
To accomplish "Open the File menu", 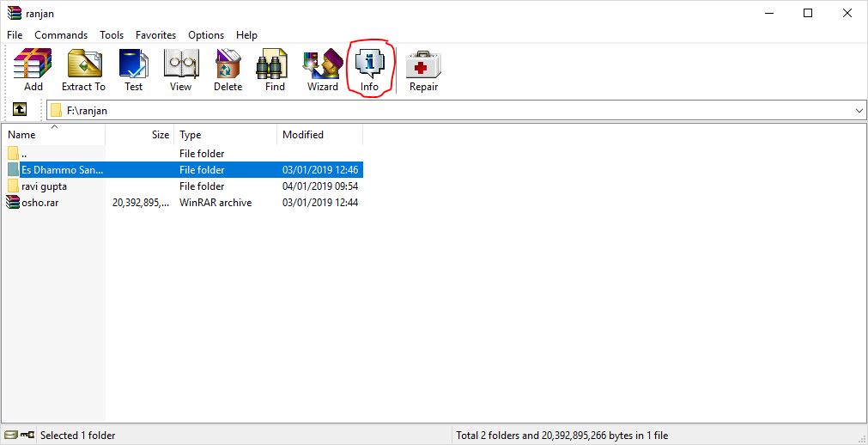I will click(15, 35).
